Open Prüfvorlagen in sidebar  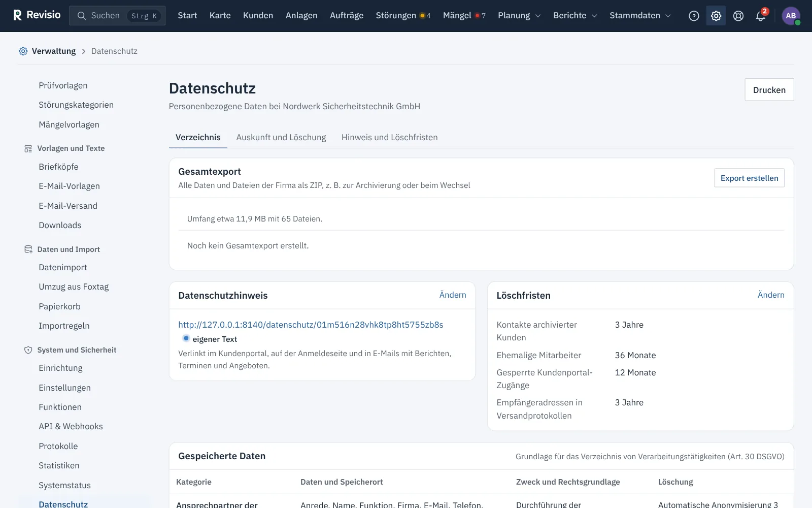click(63, 85)
